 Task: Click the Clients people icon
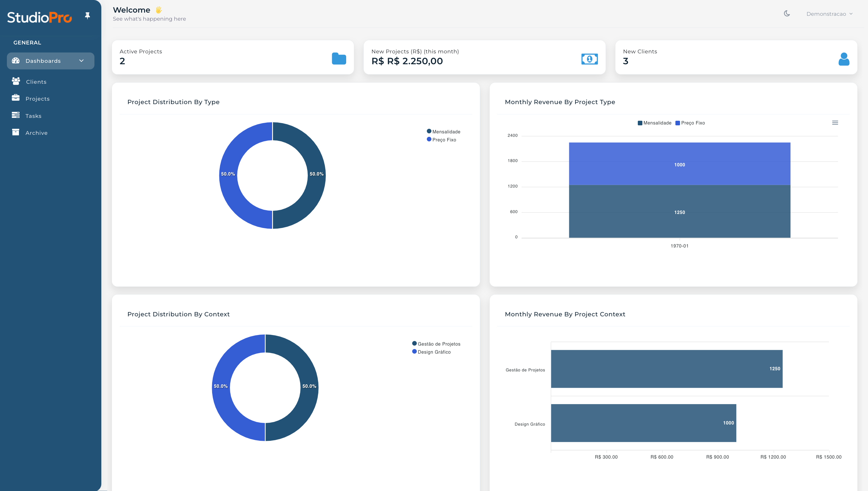[16, 81]
